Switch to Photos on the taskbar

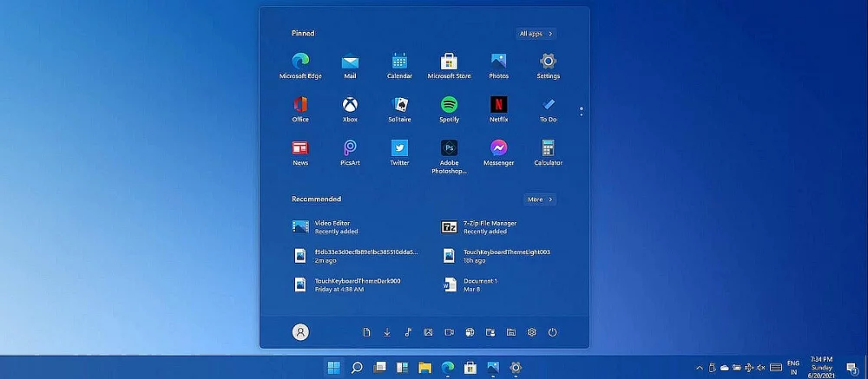tap(493, 368)
